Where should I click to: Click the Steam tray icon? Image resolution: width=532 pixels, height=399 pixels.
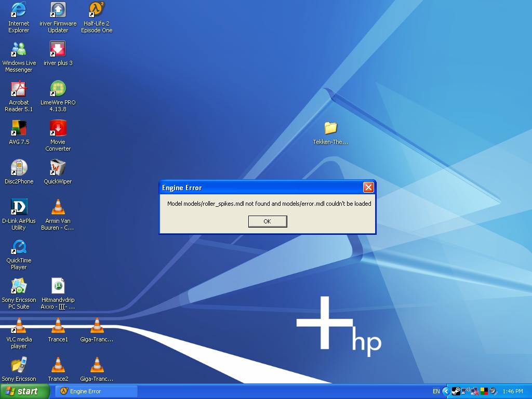coord(456,391)
